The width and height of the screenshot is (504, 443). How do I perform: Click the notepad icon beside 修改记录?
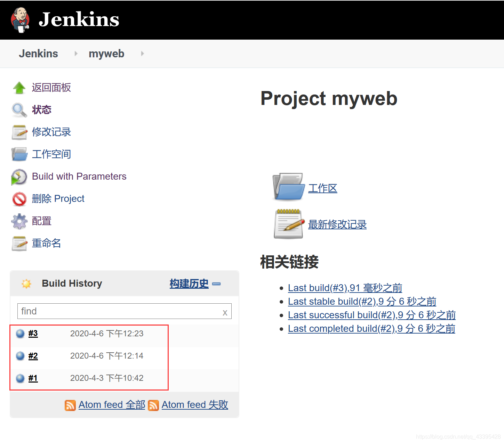click(x=19, y=132)
